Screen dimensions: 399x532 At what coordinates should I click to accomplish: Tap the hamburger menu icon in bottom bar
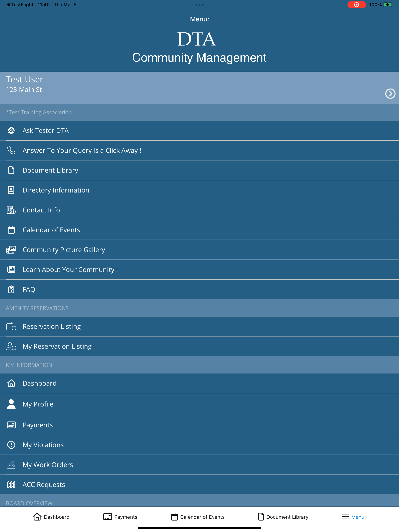click(x=345, y=517)
